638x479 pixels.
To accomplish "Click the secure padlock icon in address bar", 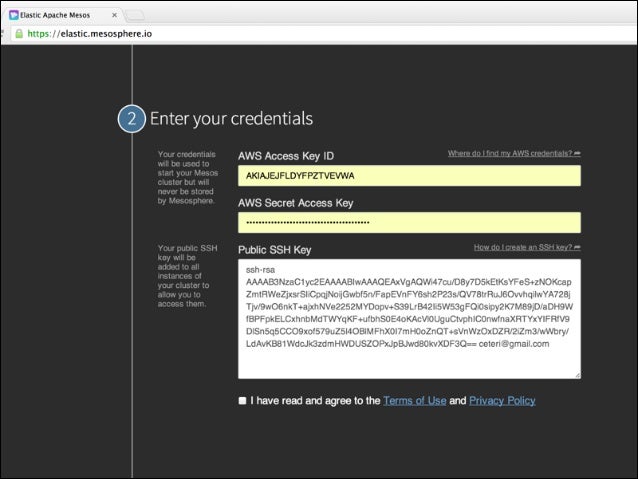I will coord(19,33).
